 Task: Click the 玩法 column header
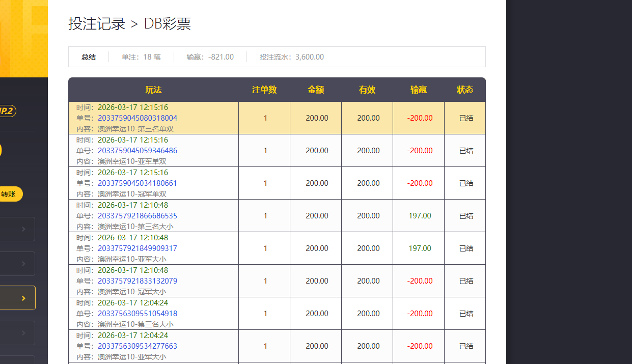click(x=153, y=90)
